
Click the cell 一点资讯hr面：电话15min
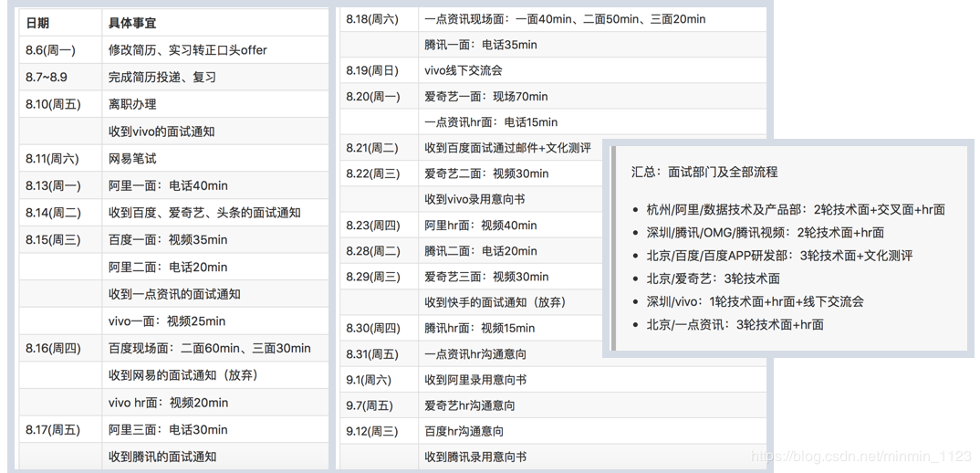(592, 121)
